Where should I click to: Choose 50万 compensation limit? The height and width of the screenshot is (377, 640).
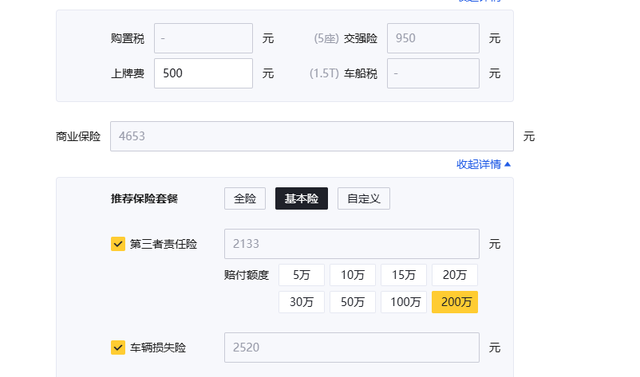coord(353,302)
